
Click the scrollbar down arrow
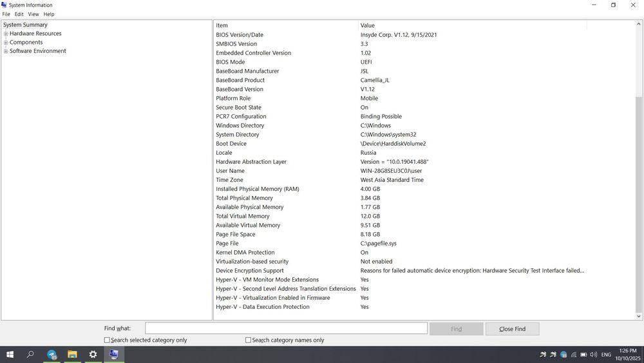point(639,316)
